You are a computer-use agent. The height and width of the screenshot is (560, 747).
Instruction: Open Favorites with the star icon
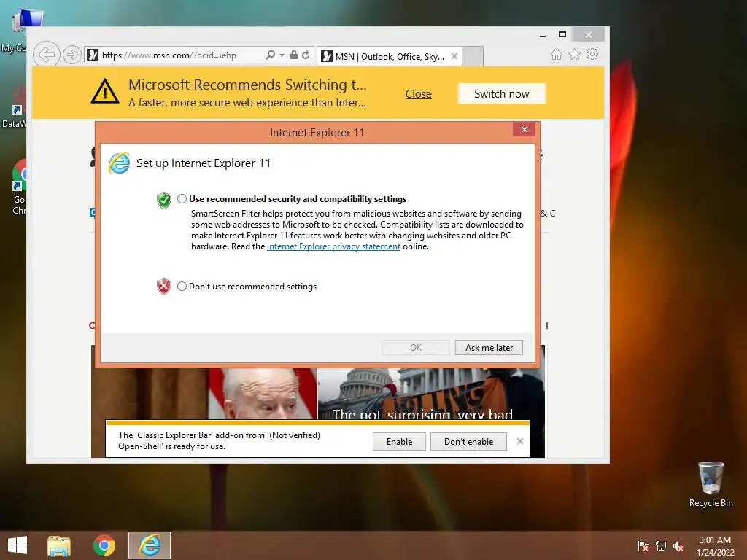coord(575,54)
